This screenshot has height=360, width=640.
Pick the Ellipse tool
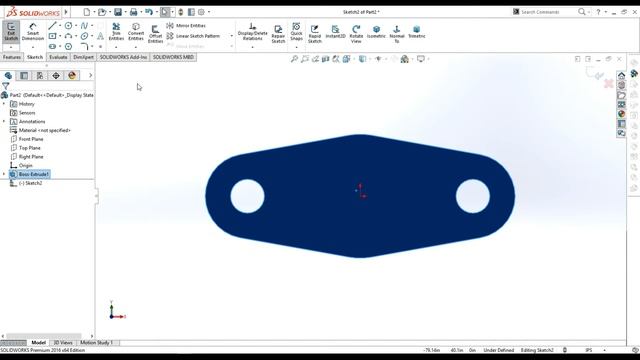(x=84, y=36)
